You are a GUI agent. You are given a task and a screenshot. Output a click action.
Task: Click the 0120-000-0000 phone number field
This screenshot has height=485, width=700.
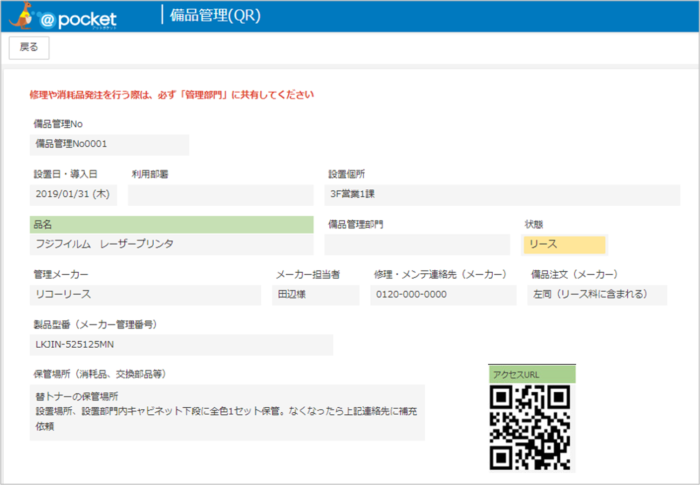[443, 295]
